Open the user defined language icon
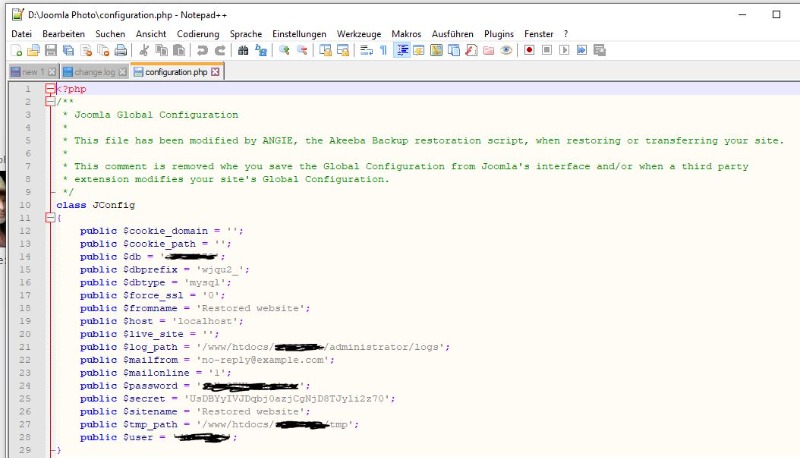800x458 pixels. (x=419, y=50)
